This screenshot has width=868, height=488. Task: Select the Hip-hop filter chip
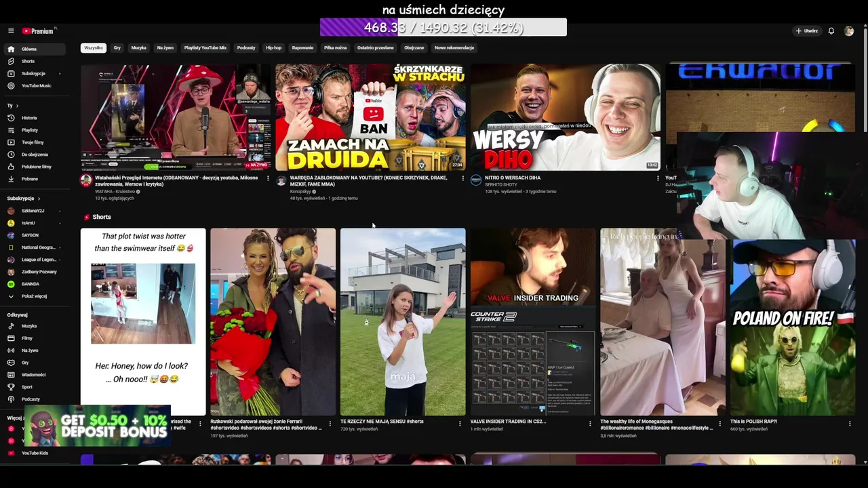273,48
